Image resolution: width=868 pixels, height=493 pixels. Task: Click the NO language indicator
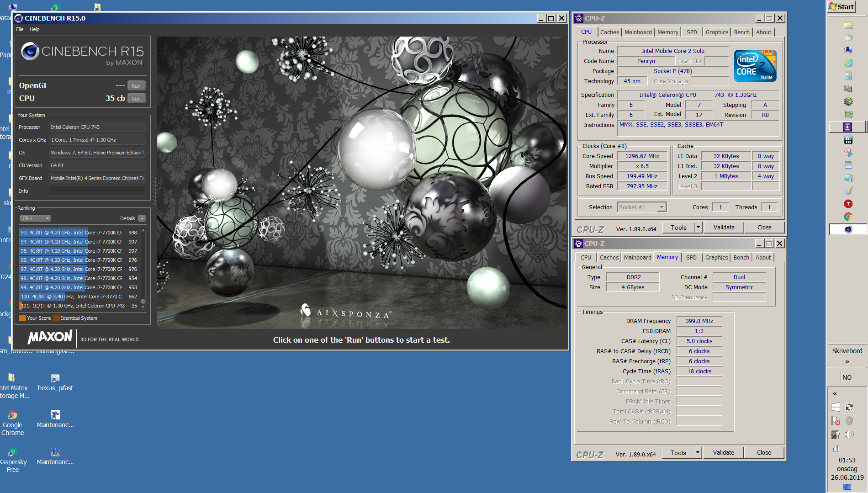point(847,377)
